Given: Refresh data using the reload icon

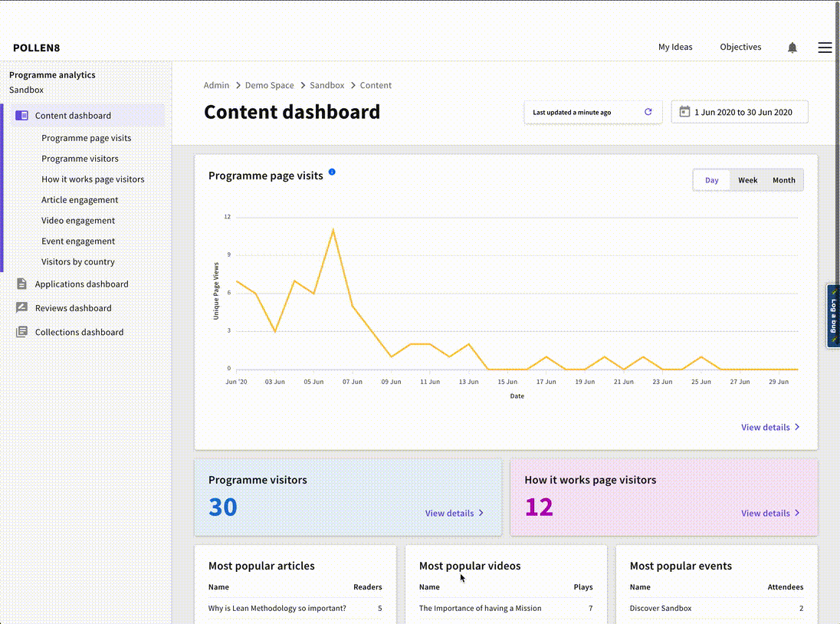Looking at the screenshot, I should click(648, 111).
